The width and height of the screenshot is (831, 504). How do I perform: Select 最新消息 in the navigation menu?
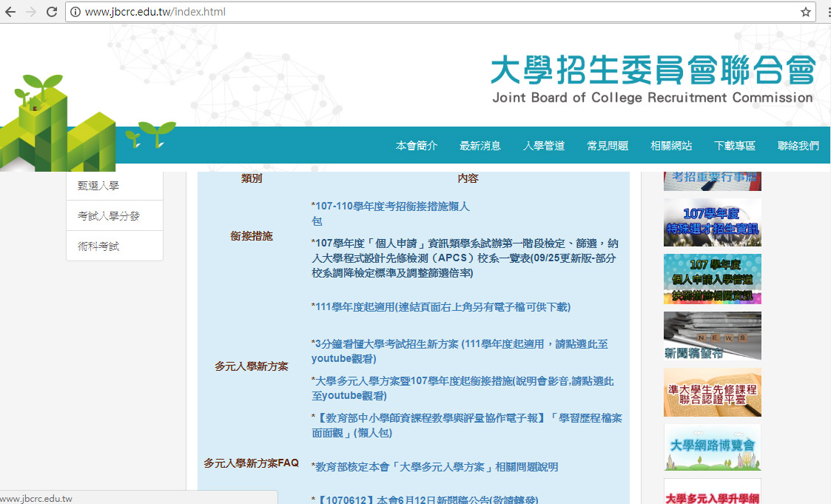480,146
